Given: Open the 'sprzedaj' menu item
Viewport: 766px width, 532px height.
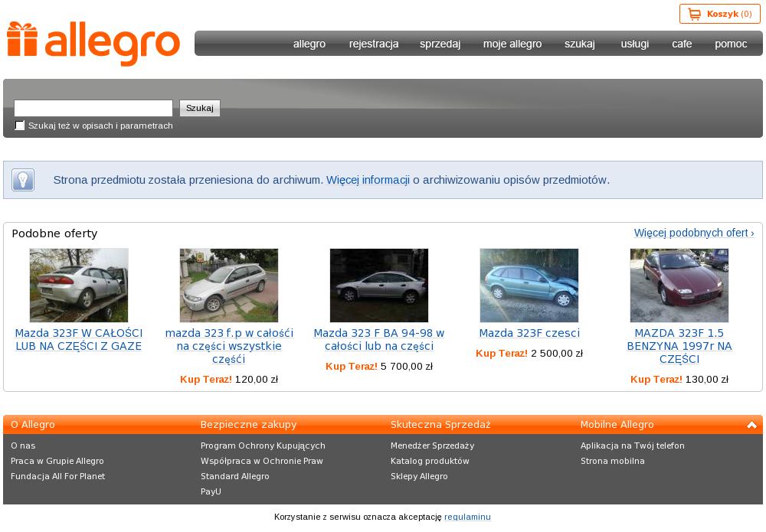Looking at the screenshot, I should (x=440, y=44).
